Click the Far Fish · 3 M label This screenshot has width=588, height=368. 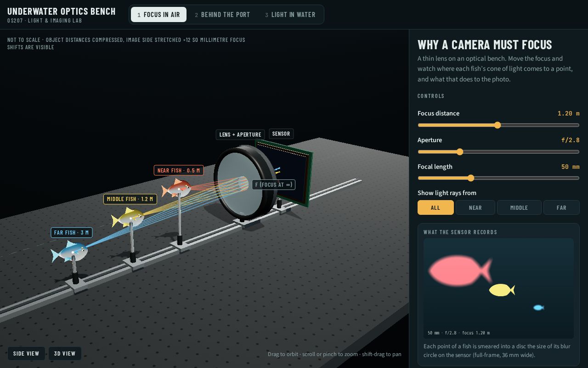click(x=72, y=232)
